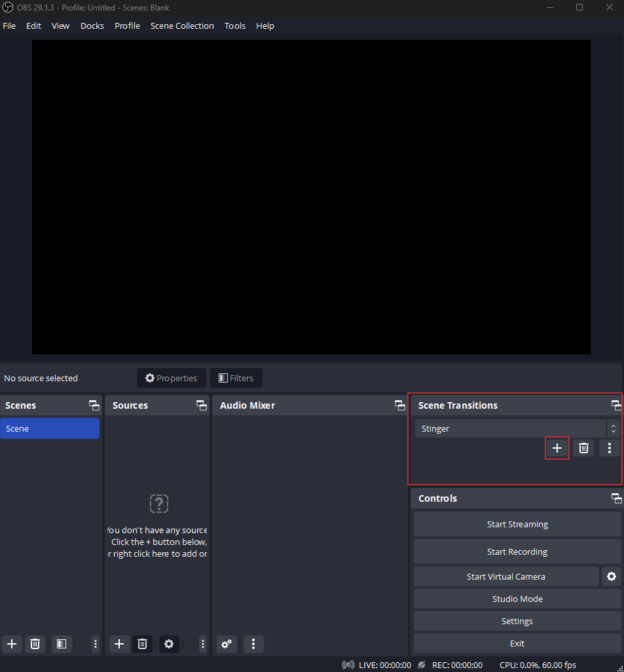The height and width of the screenshot is (672, 624).
Task: Open the Docks menu
Action: point(92,26)
